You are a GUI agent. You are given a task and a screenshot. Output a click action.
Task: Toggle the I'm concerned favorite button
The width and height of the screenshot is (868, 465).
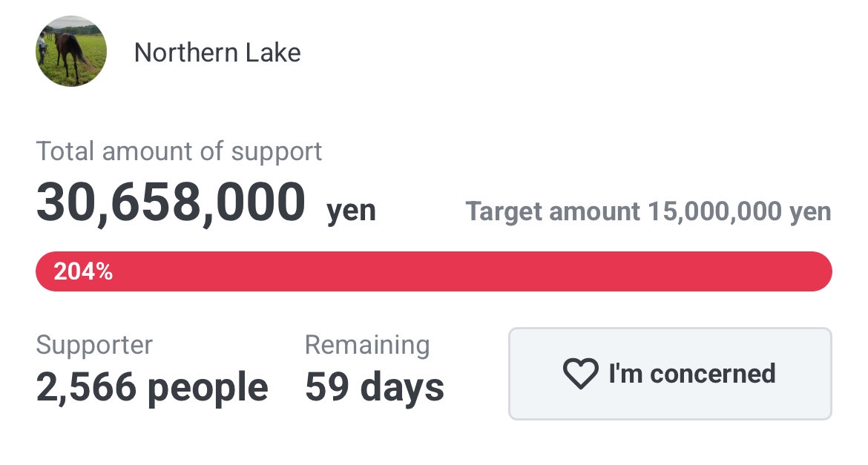tap(670, 374)
